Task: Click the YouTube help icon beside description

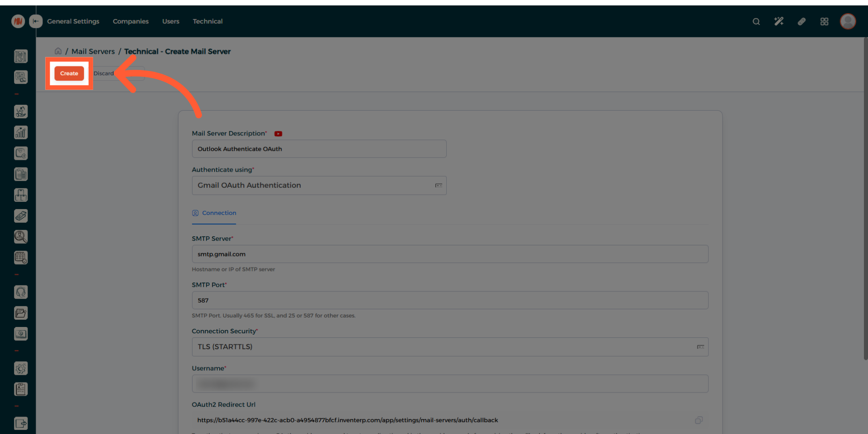Action: 278,134
